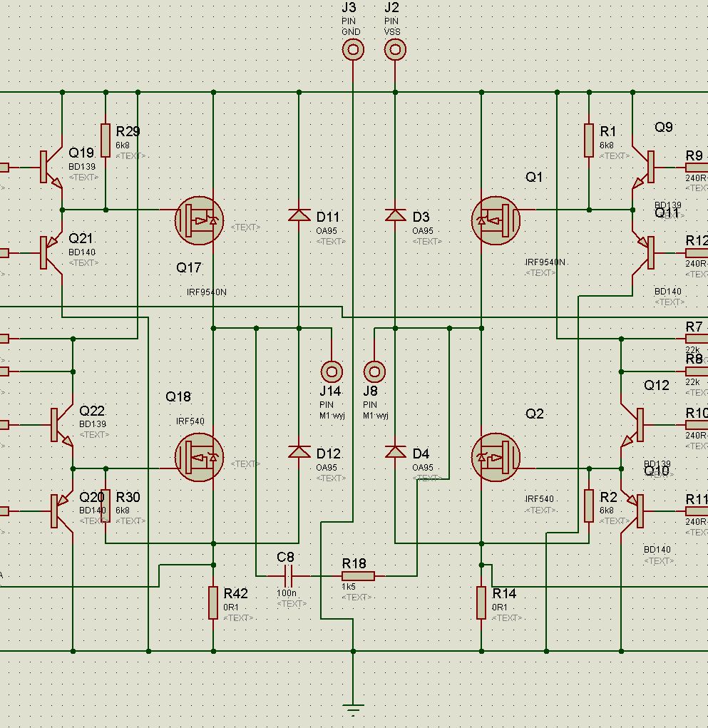
Task: Select the D3 OA95 diode
Action: pyautogui.click(x=395, y=215)
